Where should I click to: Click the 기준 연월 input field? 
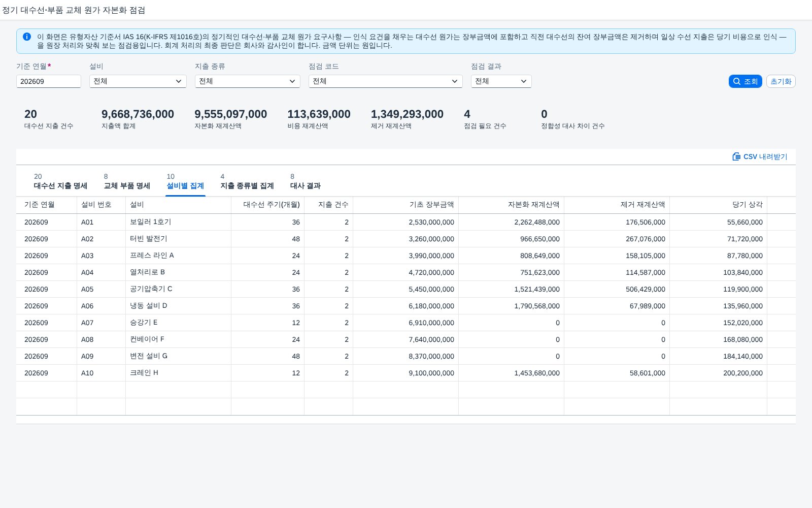coord(49,81)
